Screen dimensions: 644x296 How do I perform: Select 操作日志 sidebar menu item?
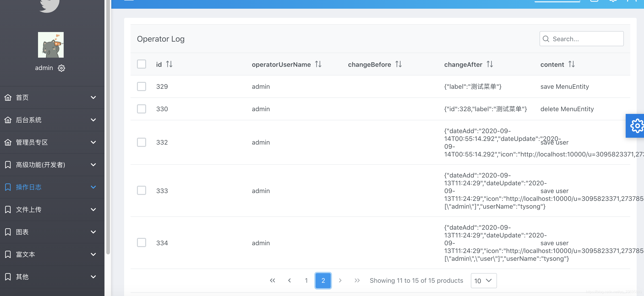52,187
